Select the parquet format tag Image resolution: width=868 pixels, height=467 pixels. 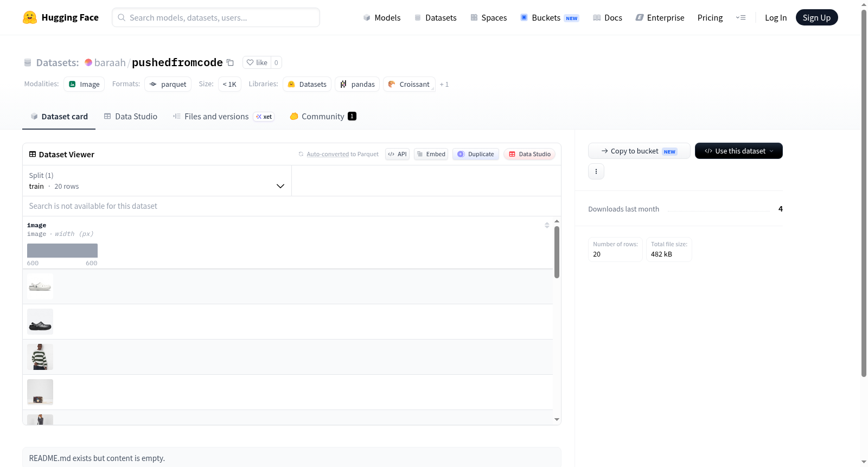tap(168, 84)
